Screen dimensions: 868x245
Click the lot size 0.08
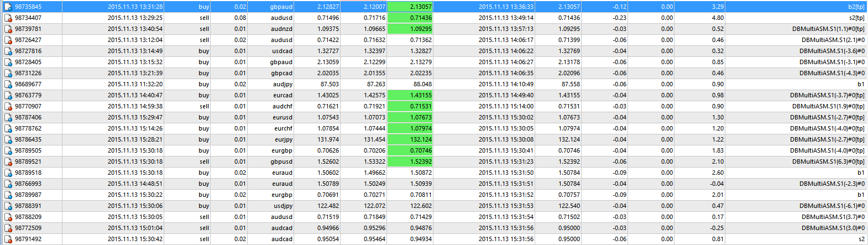(x=240, y=18)
